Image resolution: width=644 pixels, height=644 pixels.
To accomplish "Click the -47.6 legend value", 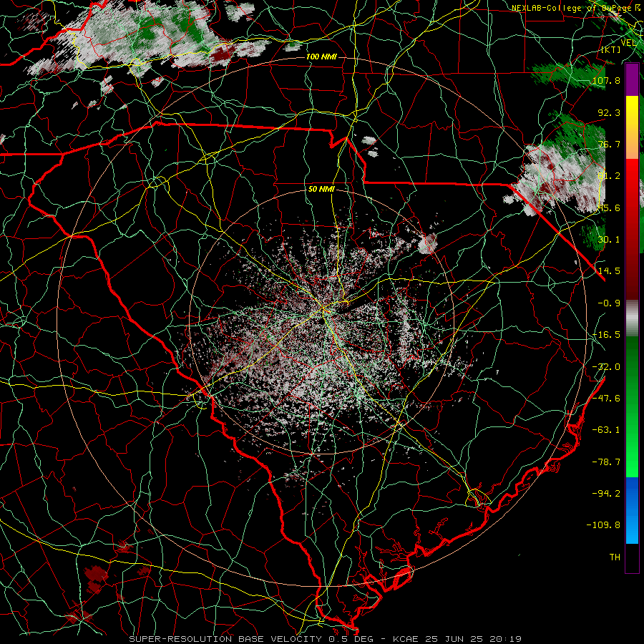I will pyautogui.click(x=606, y=399).
